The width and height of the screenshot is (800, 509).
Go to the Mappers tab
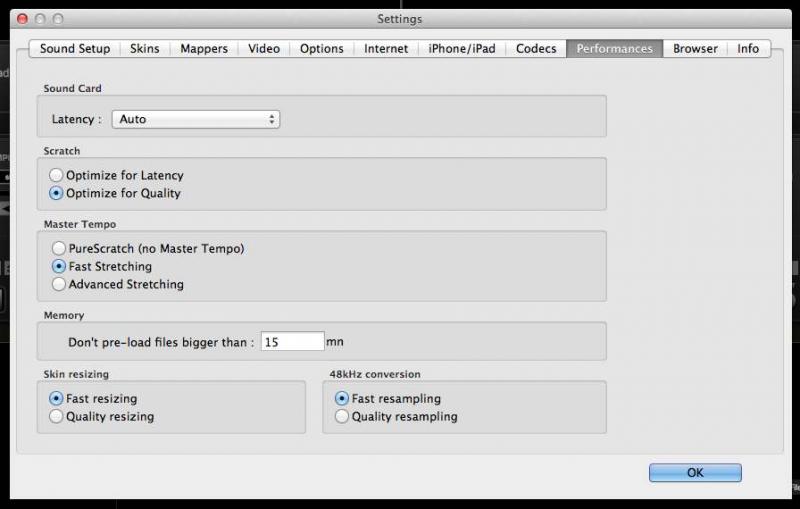pos(204,49)
